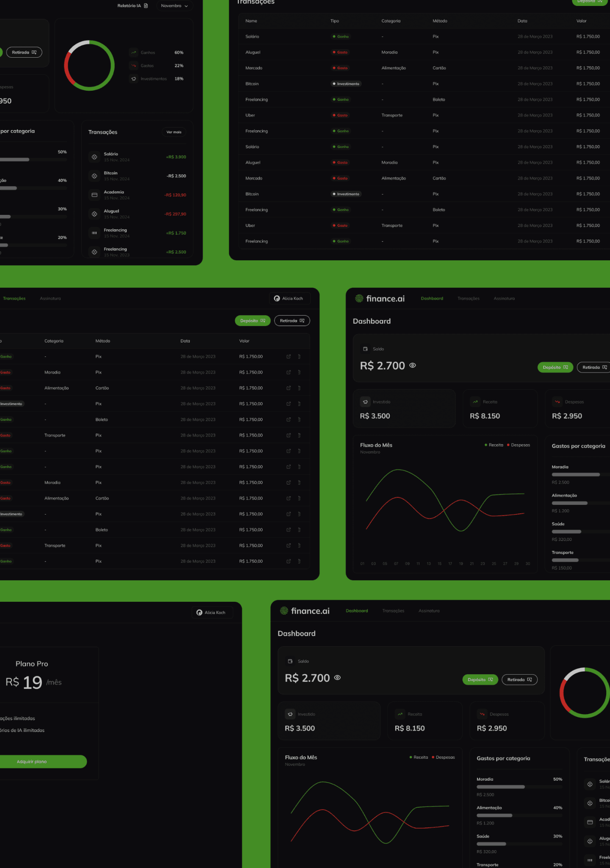
Task: Open Assinatura tab in dashboard beside Alicia's table
Action: tap(504, 298)
